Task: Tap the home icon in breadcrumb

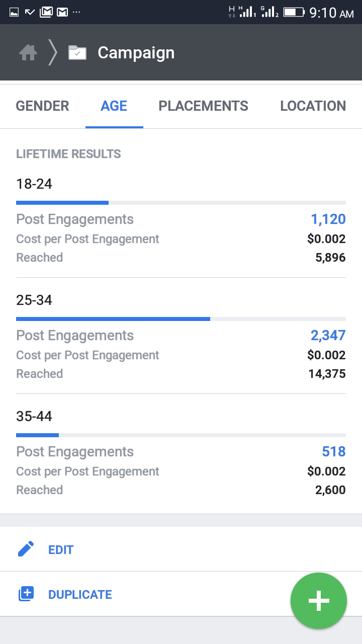Action: pos(28,52)
